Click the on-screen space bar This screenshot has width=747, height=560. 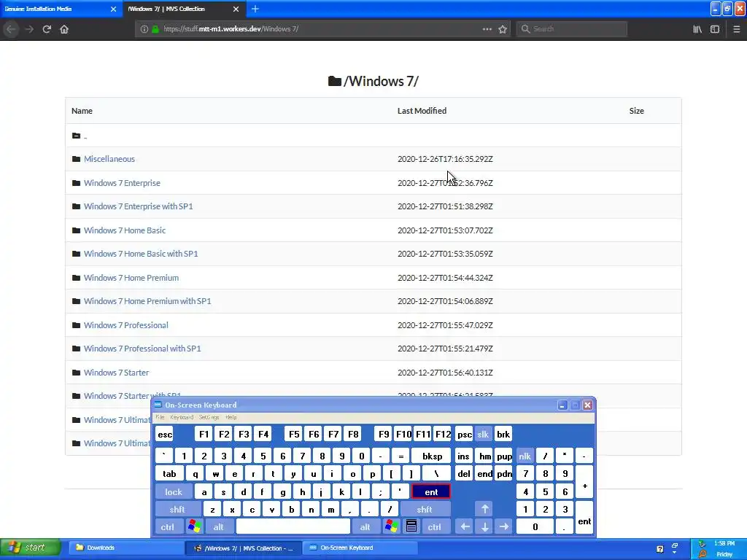coord(293,527)
